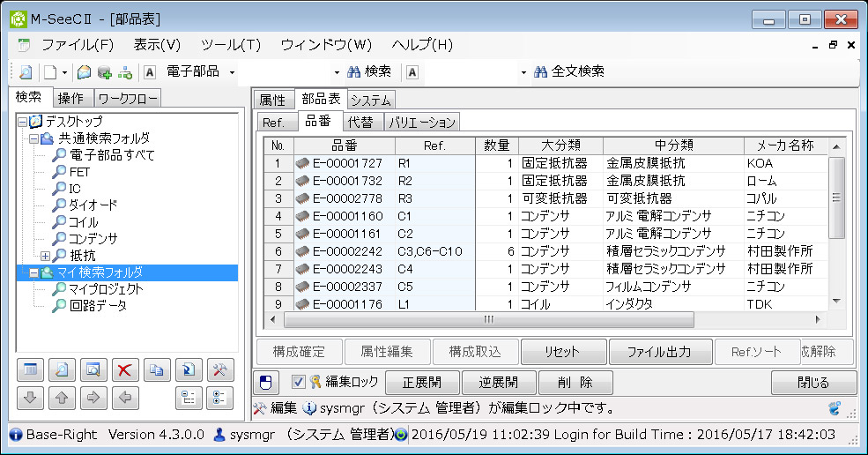
Task: Expand the 抵抗 tree node
Action: [46, 256]
